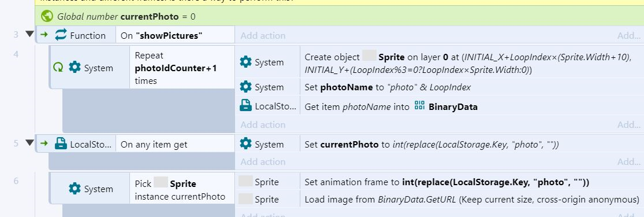
Task: Click the System gear on Pick Sprite condition
Action: [75, 189]
